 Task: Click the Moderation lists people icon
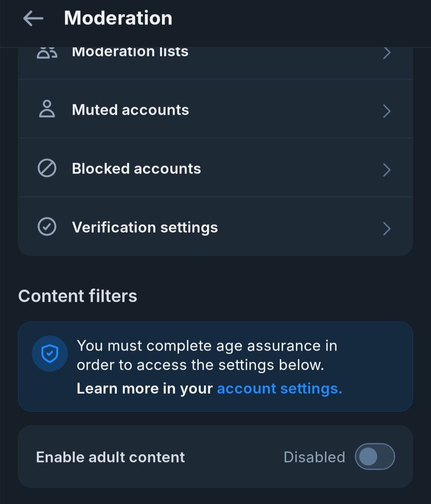(x=47, y=52)
